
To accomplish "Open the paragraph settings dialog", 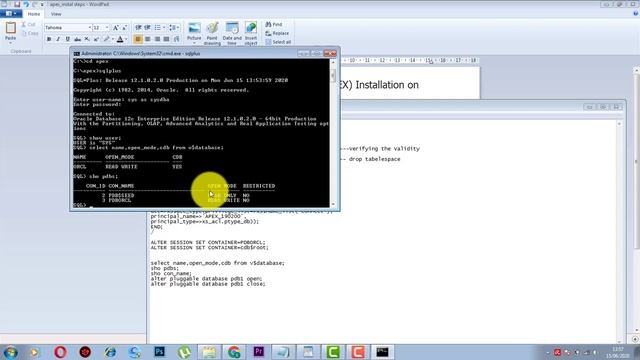I will (x=176, y=39).
